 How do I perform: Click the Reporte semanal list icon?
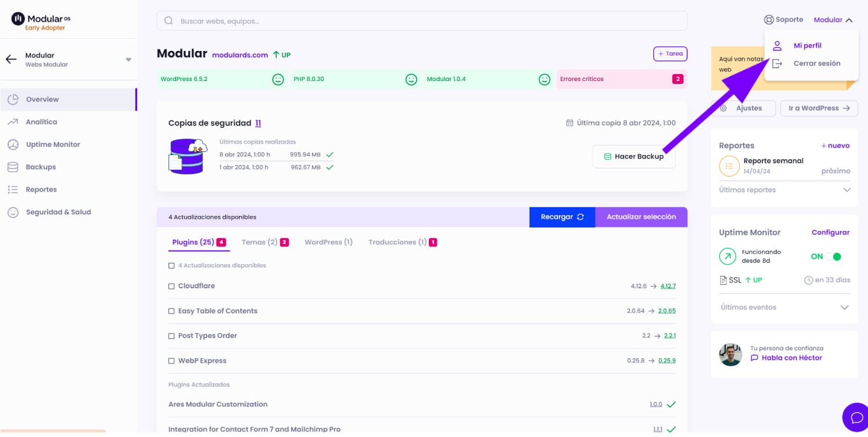[729, 166]
